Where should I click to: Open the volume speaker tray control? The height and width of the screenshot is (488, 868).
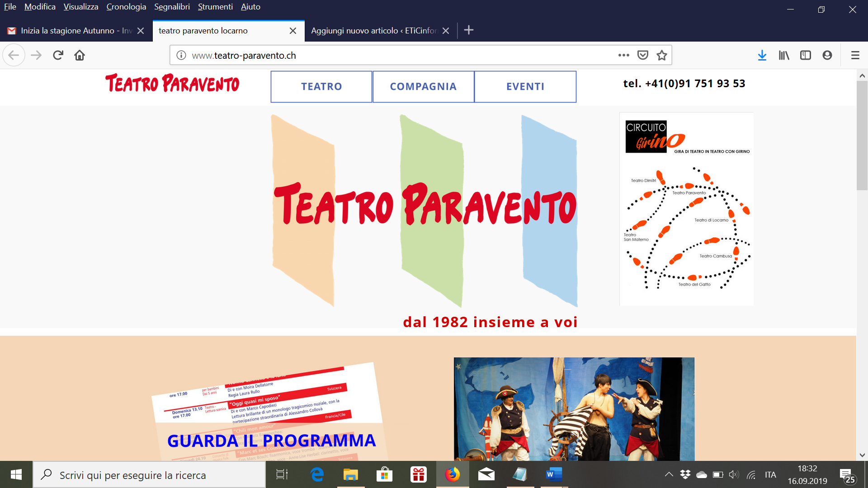click(x=734, y=474)
